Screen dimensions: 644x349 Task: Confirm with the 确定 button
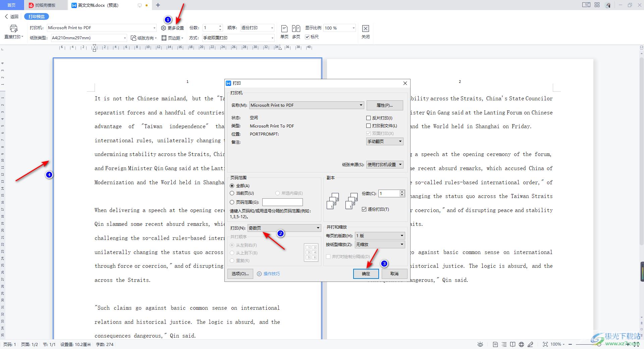click(366, 273)
